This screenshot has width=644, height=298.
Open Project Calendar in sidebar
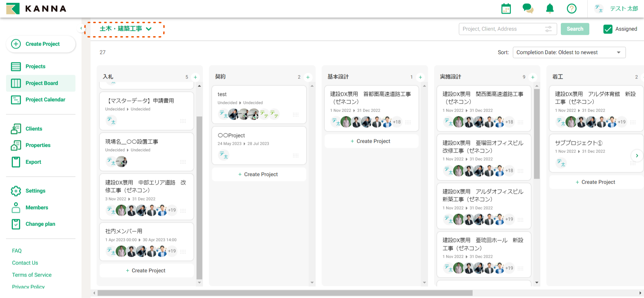tap(45, 100)
